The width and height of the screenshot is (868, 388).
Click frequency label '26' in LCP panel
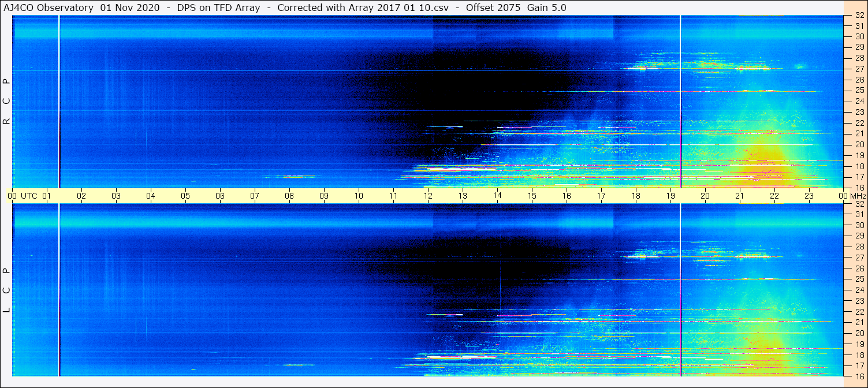pyautogui.click(x=859, y=268)
